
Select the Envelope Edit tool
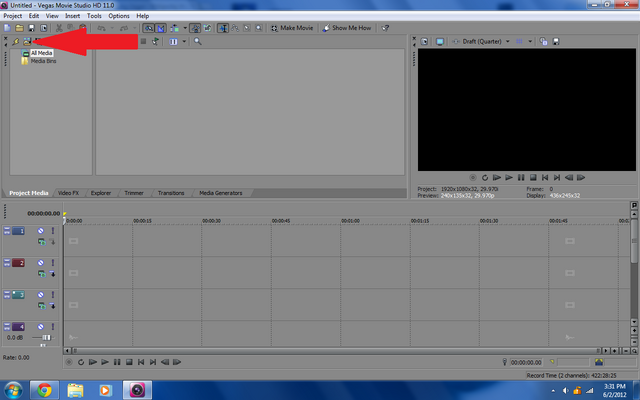[x=235, y=28]
